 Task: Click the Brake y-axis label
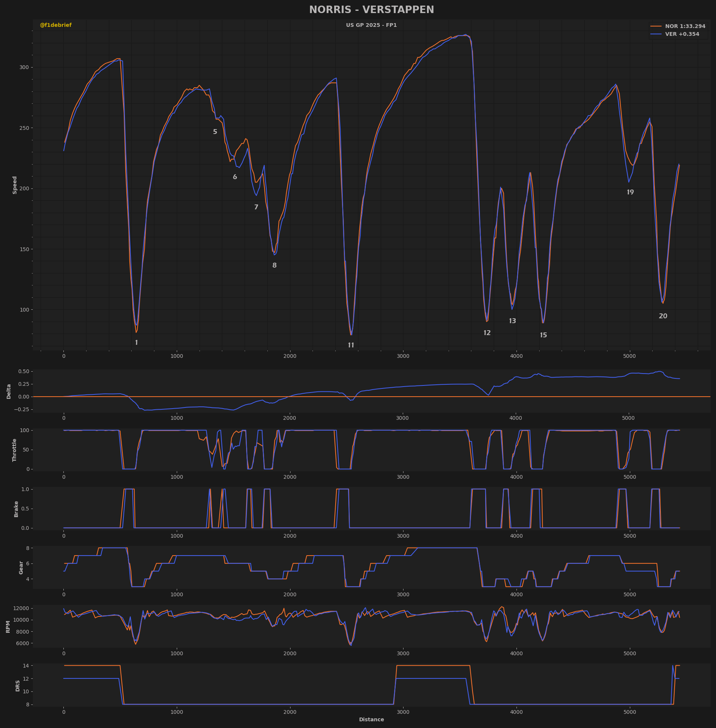point(16,509)
